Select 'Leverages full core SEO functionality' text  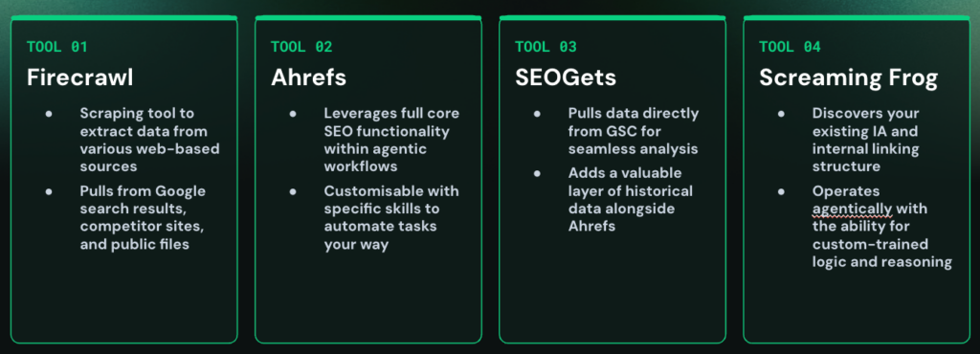[391, 140]
